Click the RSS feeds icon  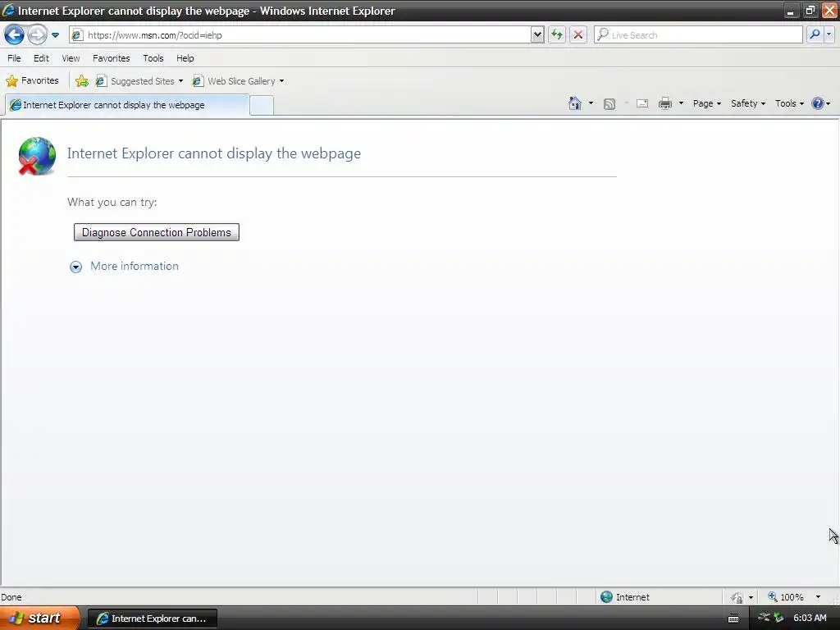pyautogui.click(x=609, y=104)
